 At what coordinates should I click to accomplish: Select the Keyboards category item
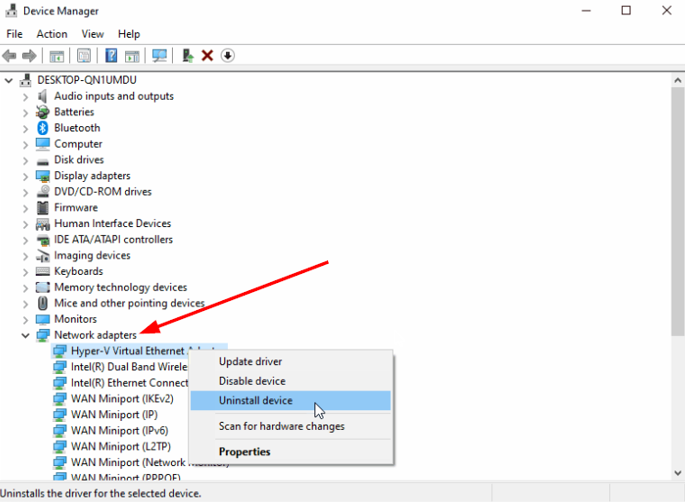(78, 271)
